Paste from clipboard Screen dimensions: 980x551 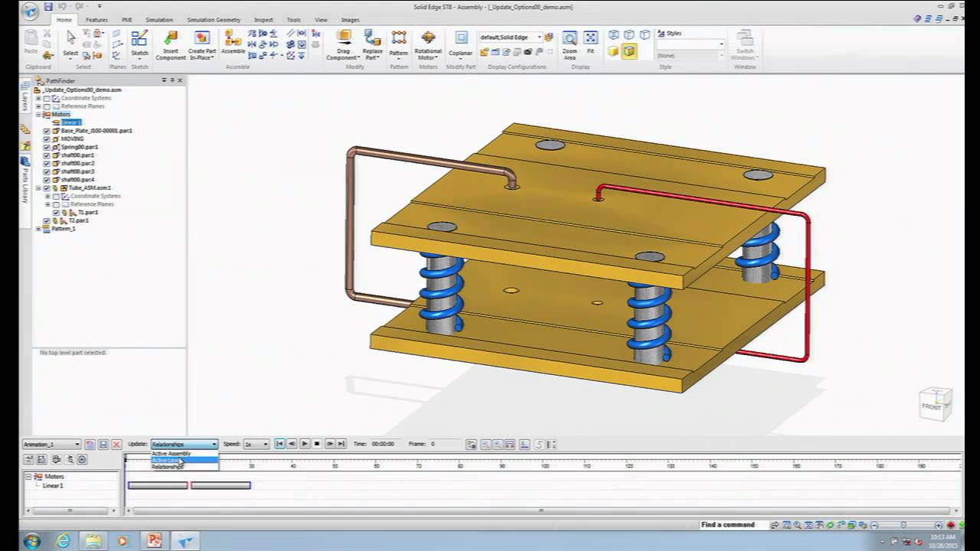(31, 43)
